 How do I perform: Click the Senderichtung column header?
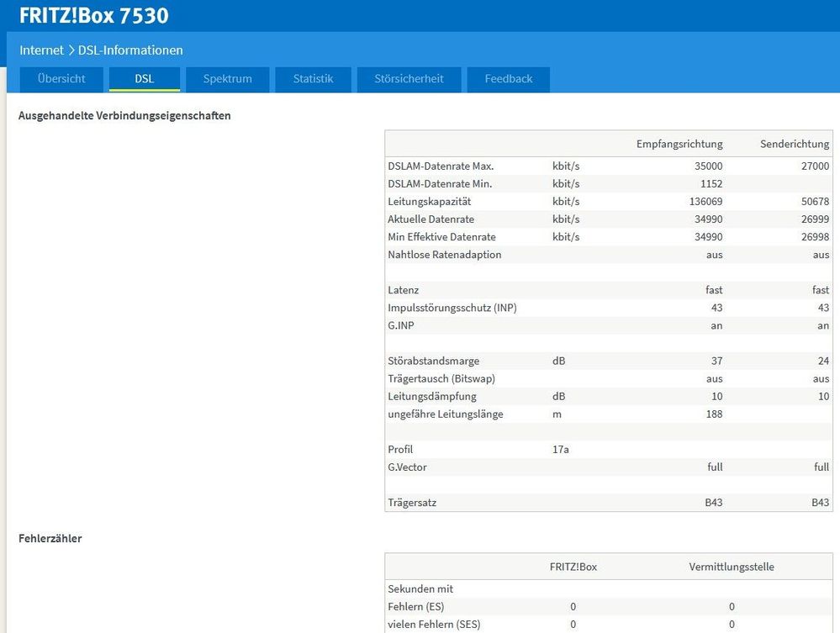point(795,144)
